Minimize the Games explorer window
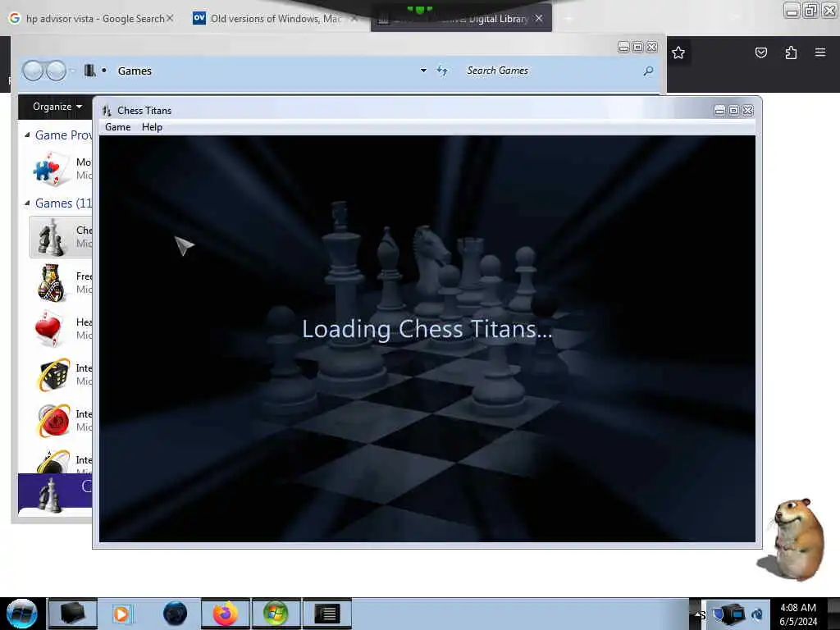Screen dimensions: 840x630 click(x=623, y=47)
